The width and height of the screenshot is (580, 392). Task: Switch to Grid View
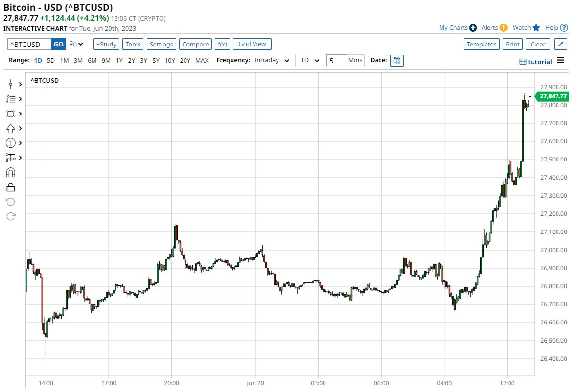click(252, 44)
